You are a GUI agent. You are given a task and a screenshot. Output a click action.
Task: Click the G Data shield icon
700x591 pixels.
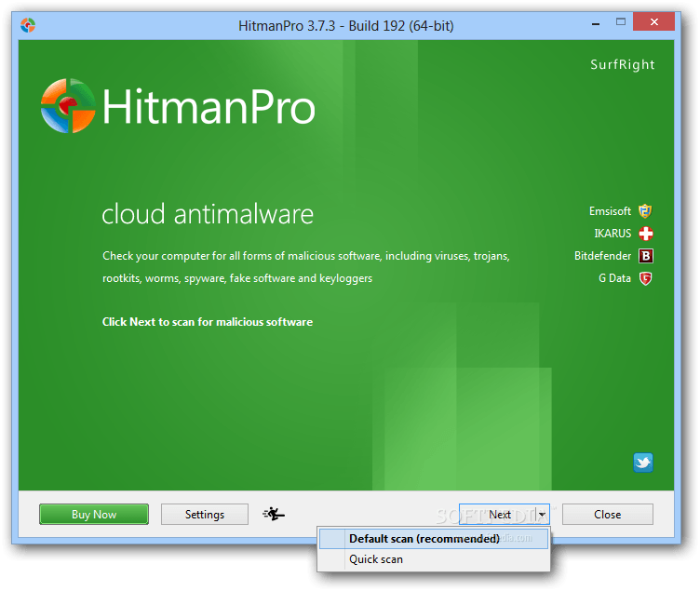[645, 278]
